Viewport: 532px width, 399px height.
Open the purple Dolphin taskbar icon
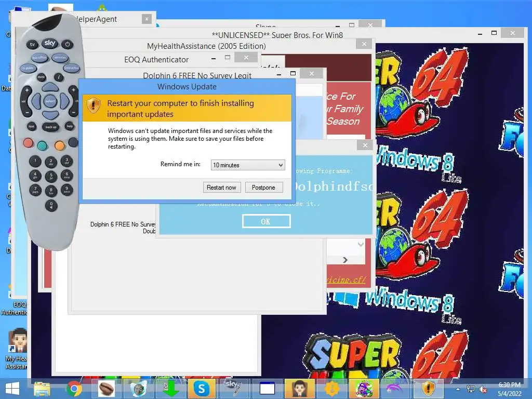(395, 389)
